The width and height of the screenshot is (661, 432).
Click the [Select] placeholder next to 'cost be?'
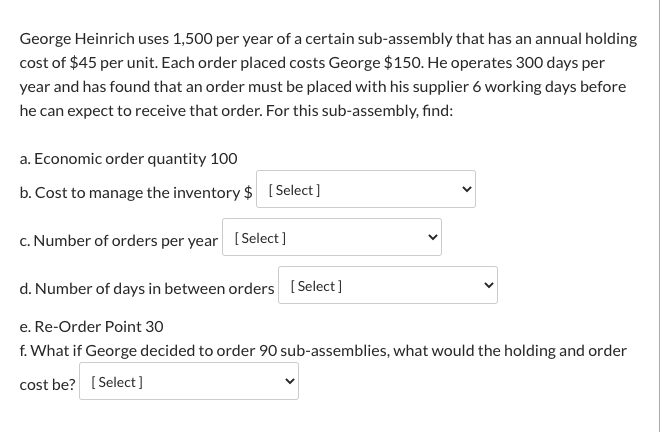117,383
